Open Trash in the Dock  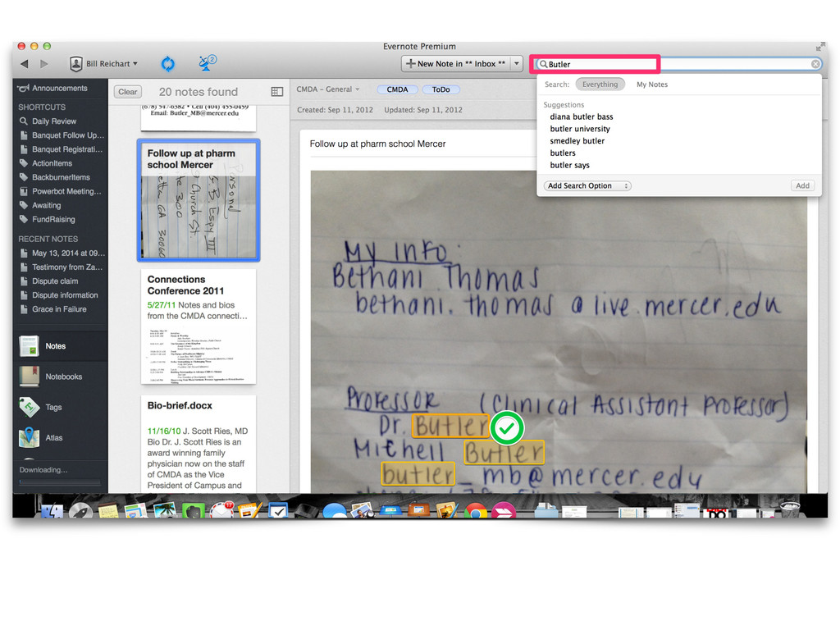(790, 510)
